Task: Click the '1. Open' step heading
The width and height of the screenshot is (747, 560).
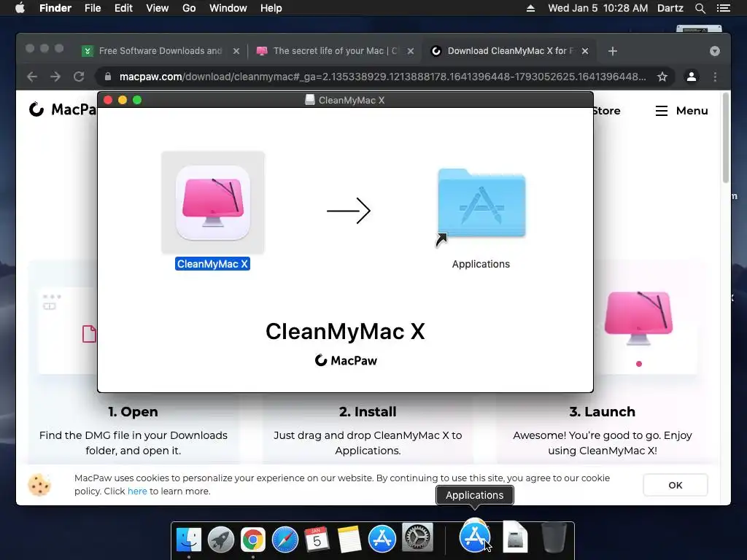Action: (x=133, y=411)
